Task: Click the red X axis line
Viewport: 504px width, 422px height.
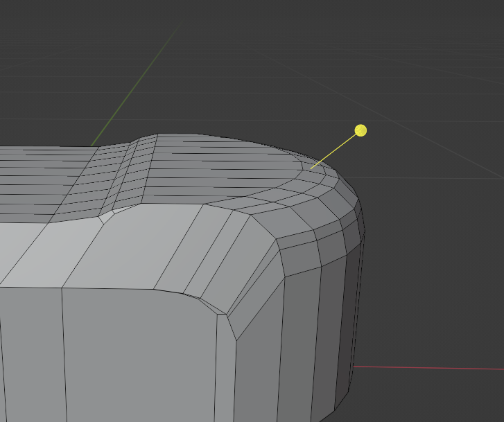Action: [x=430, y=367]
